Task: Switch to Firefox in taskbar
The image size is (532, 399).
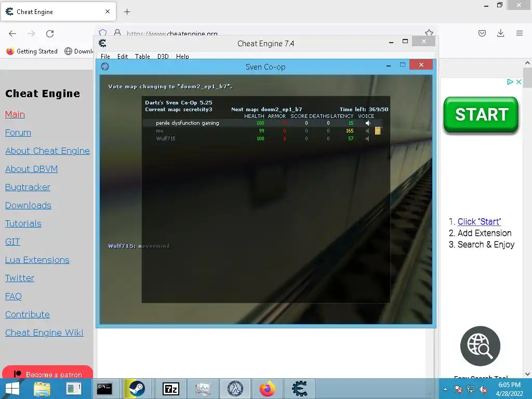Action: 268,389
